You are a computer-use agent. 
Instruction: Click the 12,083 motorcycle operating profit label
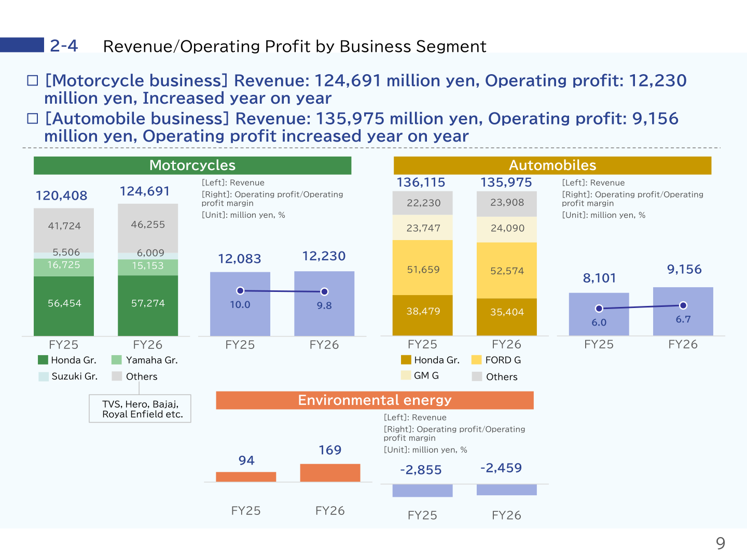240,259
